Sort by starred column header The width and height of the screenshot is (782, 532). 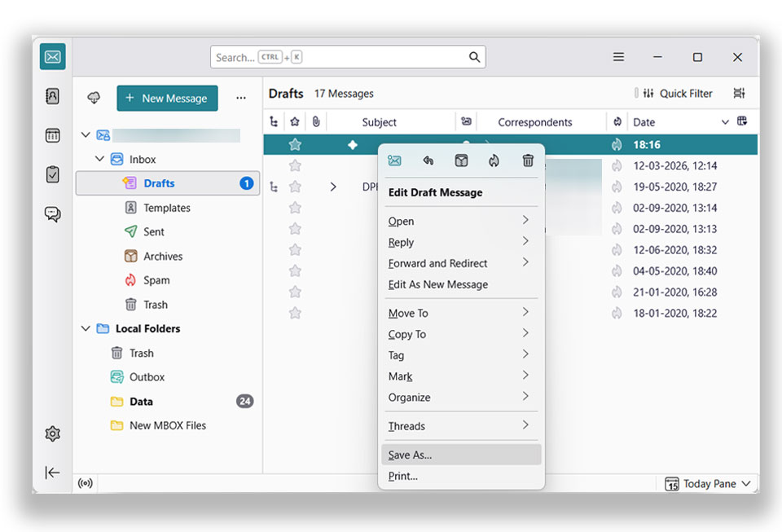(x=295, y=121)
